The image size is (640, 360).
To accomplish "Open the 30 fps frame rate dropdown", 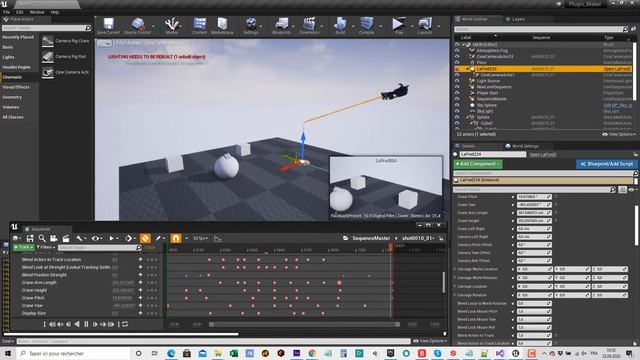I will [201, 238].
